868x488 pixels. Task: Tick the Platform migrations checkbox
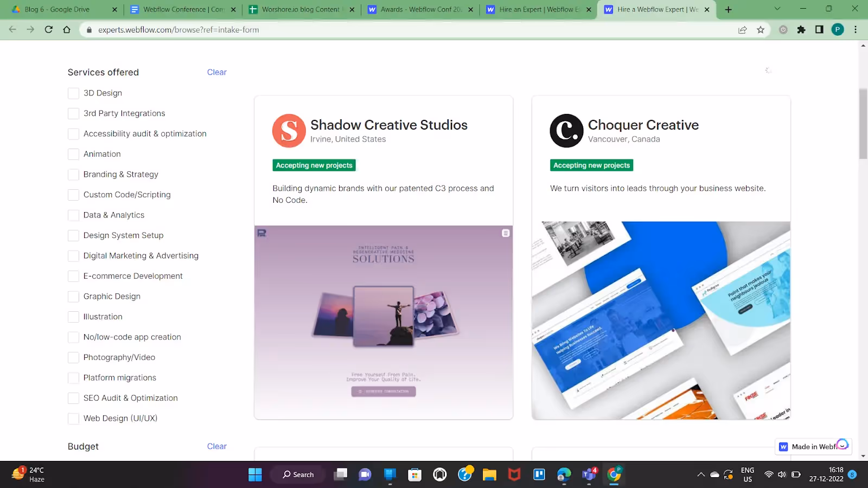tap(73, 378)
